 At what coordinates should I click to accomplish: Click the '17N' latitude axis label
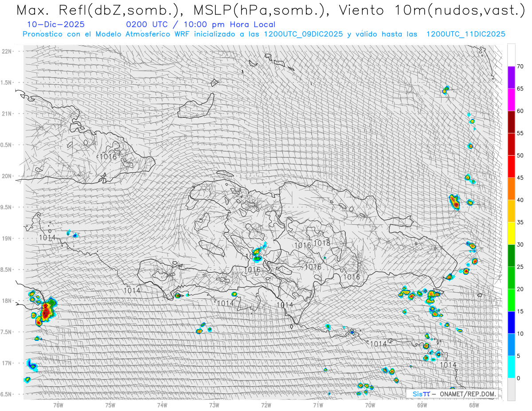point(7,363)
